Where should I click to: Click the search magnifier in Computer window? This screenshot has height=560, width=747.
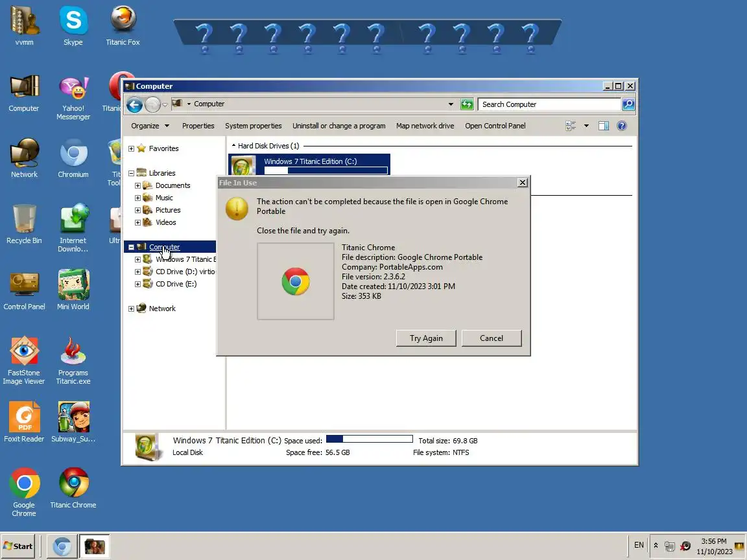(x=628, y=104)
